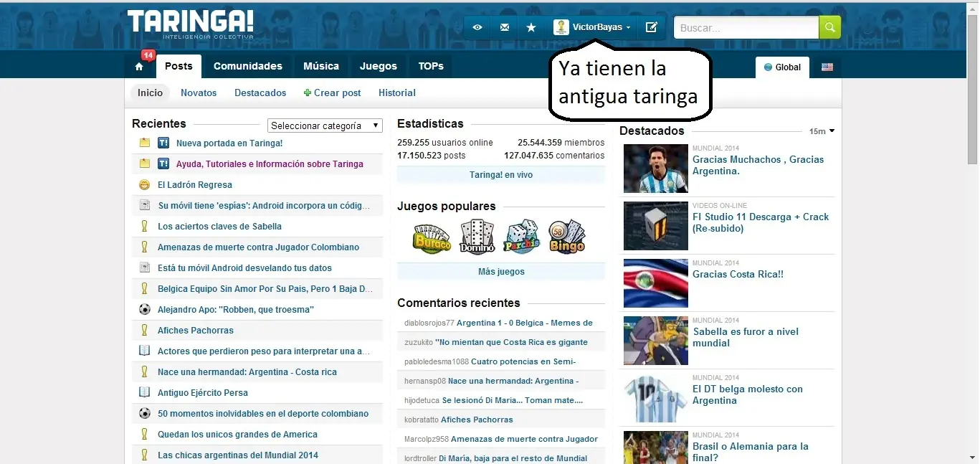
Task: Open the Posts tab
Action: coord(179,66)
